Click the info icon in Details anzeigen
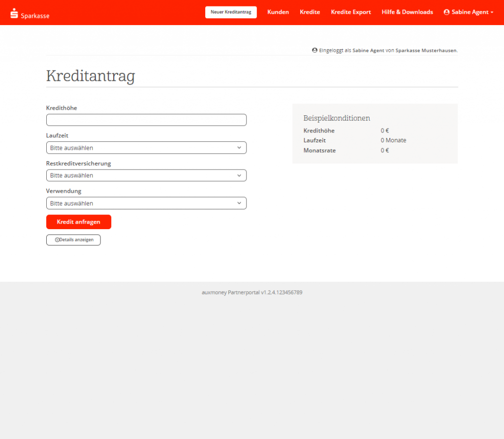Viewport: 504px width, 439px height. (x=57, y=240)
